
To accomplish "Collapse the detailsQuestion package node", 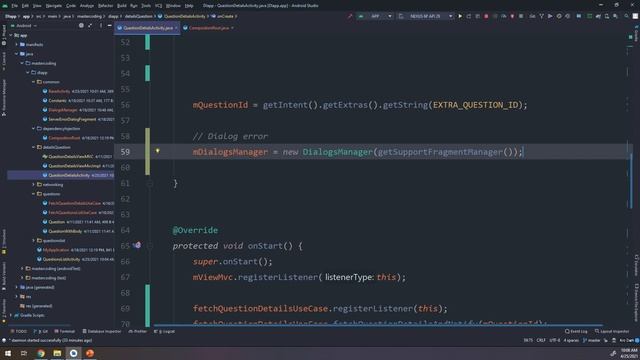I will click(33, 147).
